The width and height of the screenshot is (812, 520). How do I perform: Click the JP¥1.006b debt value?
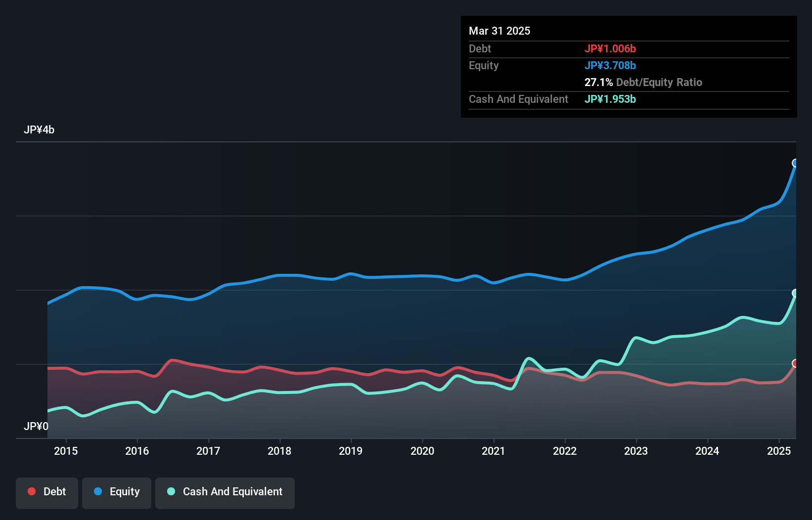(x=610, y=48)
